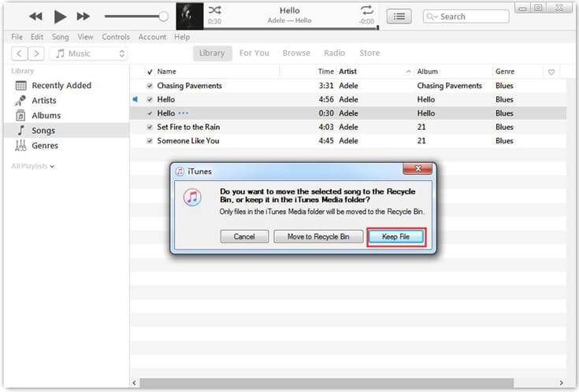Uncheck the 4:56 Hello song checkbox
The image size is (579, 392).
[x=150, y=99]
